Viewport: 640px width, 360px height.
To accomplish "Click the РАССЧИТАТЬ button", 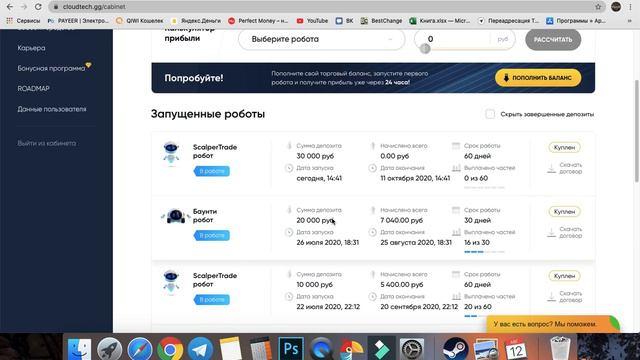I will pyautogui.click(x=553, y=40).
